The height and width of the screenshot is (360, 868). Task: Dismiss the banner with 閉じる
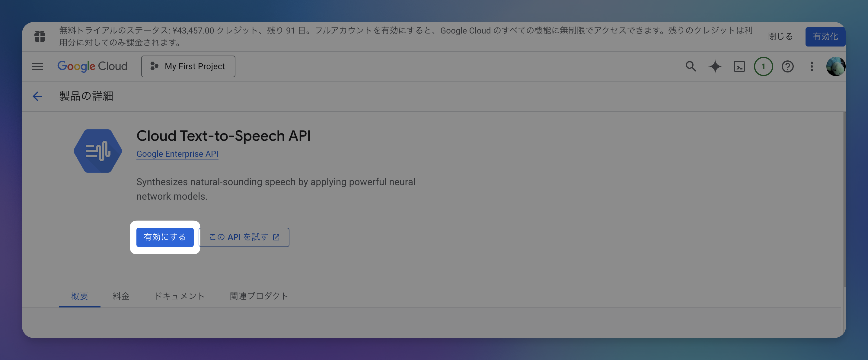point(780,37)
